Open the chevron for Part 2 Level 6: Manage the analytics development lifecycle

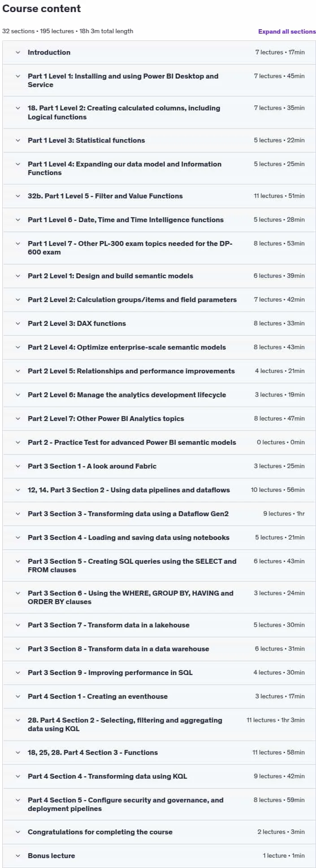tap(18, 395)
